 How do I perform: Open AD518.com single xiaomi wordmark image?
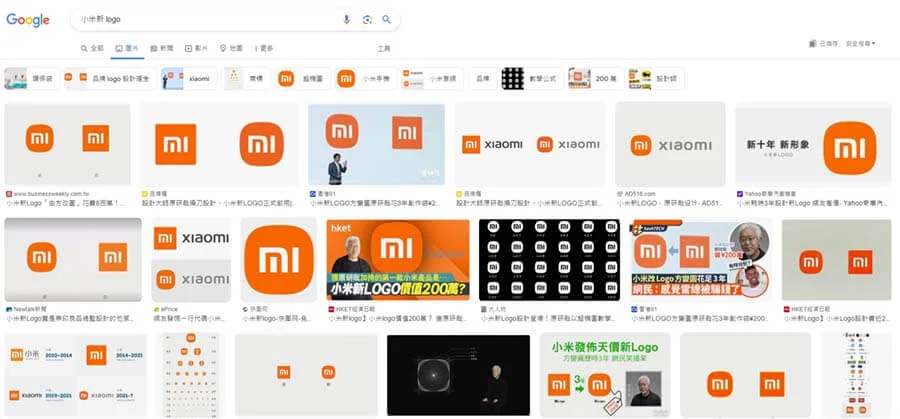[670, 144]
